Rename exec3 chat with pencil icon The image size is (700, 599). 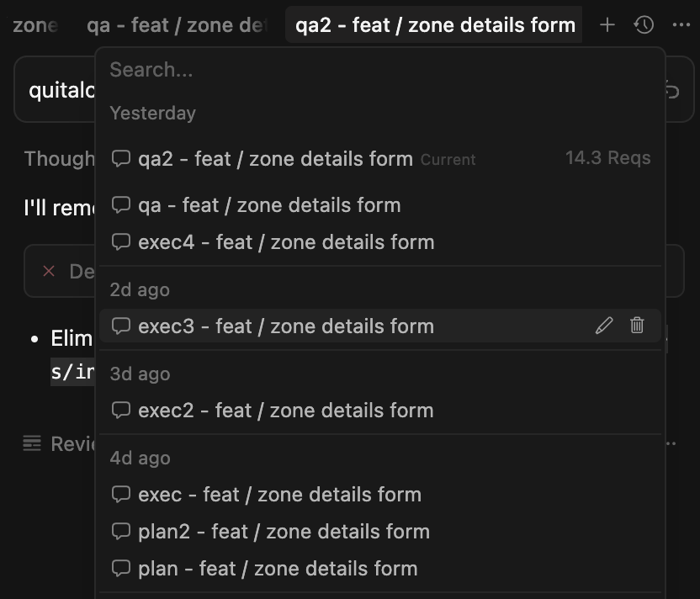(604, 326)
